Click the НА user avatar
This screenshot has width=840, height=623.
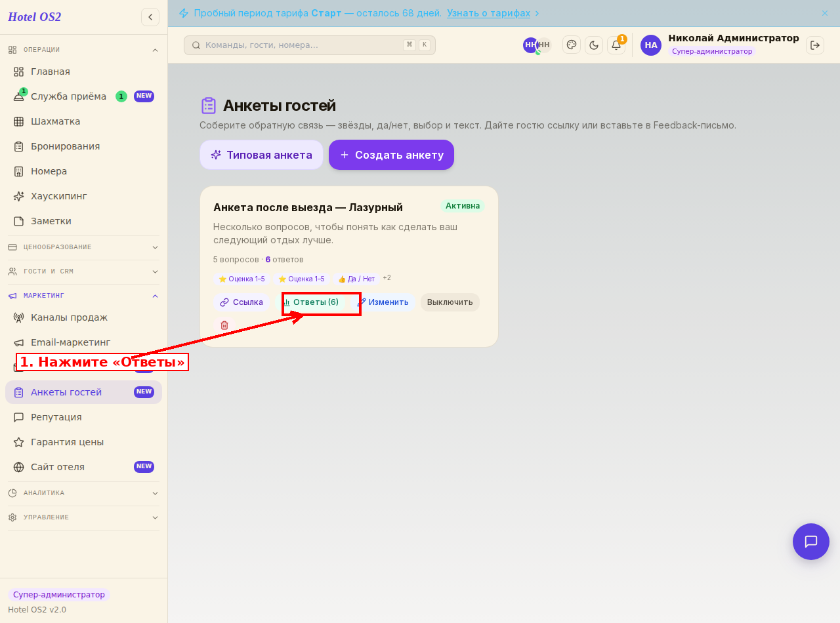click(651, 45)
